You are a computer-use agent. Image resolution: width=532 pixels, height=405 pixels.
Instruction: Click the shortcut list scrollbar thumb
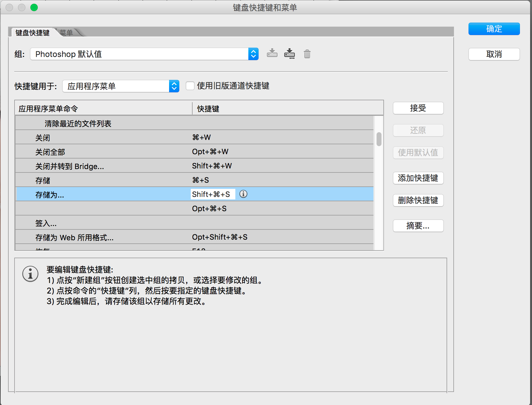click(x=379, y=139)
